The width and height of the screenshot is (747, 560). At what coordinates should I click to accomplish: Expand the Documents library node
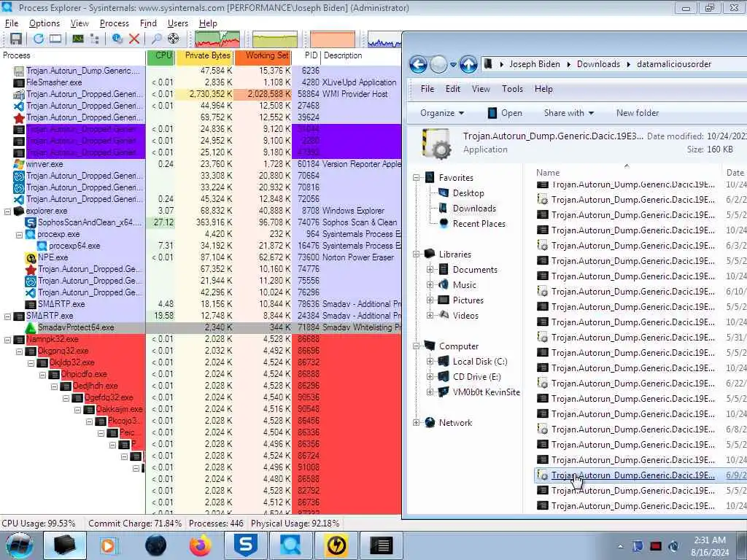(x=430, y=270)
